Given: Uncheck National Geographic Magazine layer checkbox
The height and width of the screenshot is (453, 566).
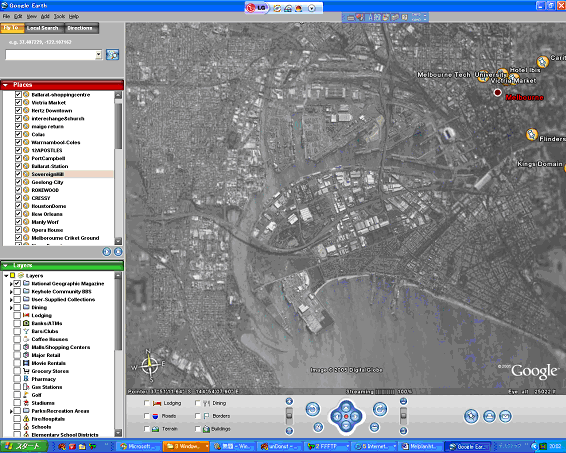Looking at the screenshot, I should pyautogui.click(x=17, y=283).
